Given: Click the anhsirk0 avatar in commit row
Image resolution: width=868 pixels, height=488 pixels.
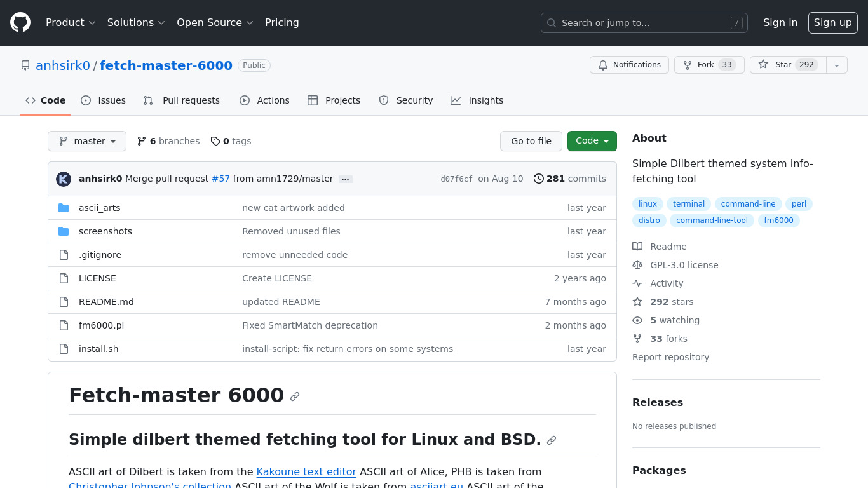Looking at the screenshot, I should tap(64, 179).
